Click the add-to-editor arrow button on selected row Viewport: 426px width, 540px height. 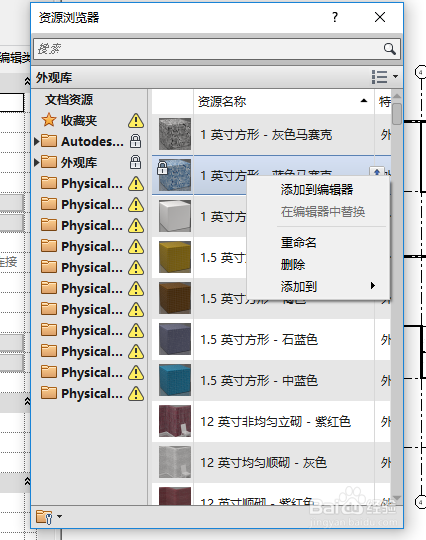point(376,172)
